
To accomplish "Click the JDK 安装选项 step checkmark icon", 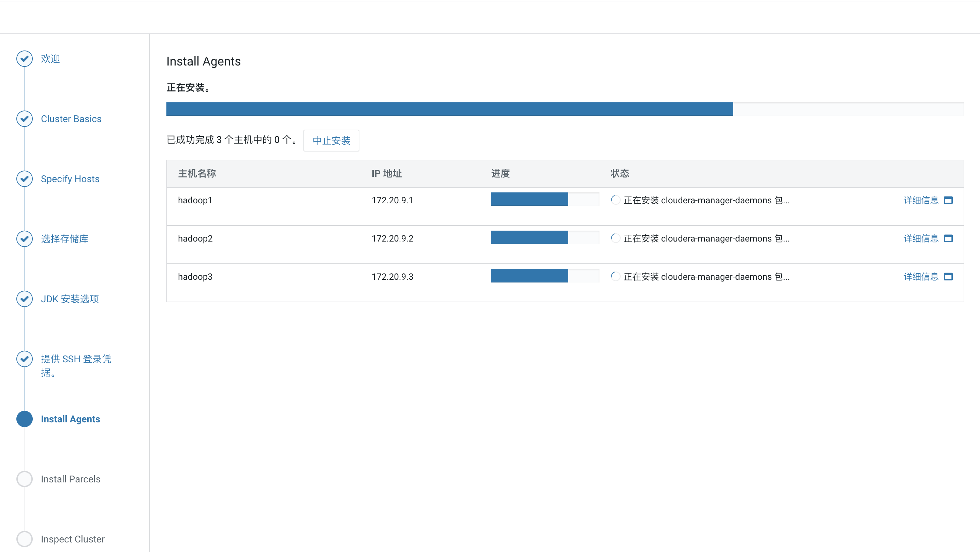I will (24, 299).
